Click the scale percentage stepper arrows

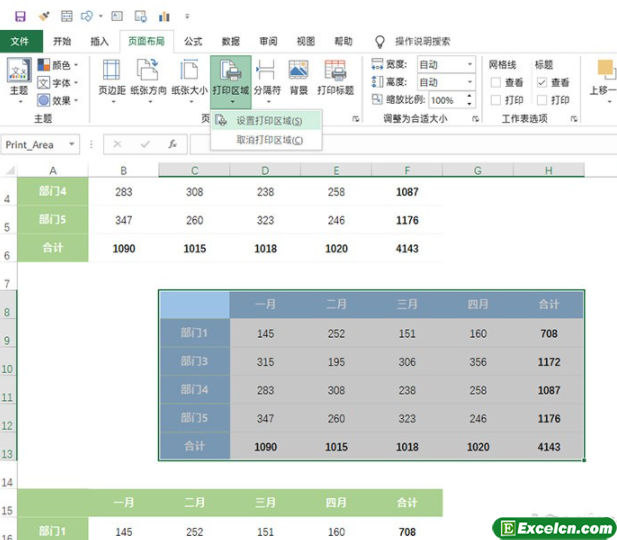pos(469,100)
